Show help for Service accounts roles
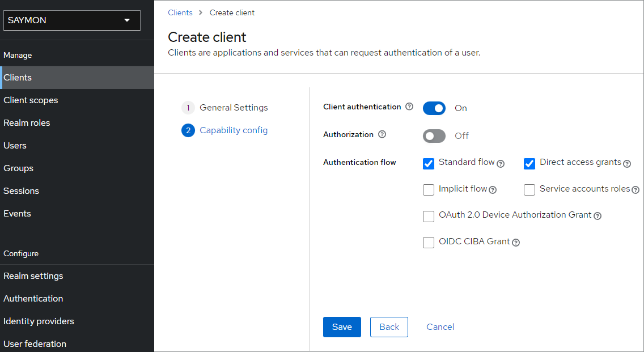 click(x=635, y=190)
